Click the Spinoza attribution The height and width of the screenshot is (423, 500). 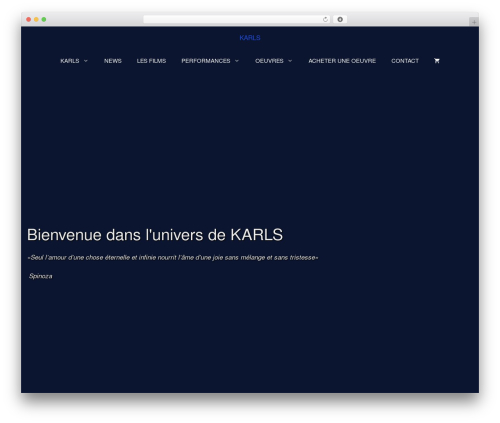pyautogui.click(x=41, y=276)
